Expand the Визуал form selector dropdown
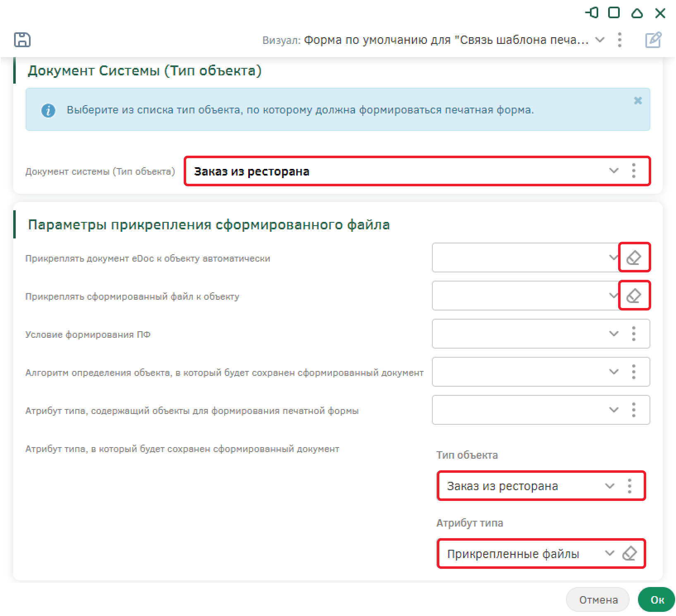The width and height of the screenshot is (676, 616). (599, 40)
